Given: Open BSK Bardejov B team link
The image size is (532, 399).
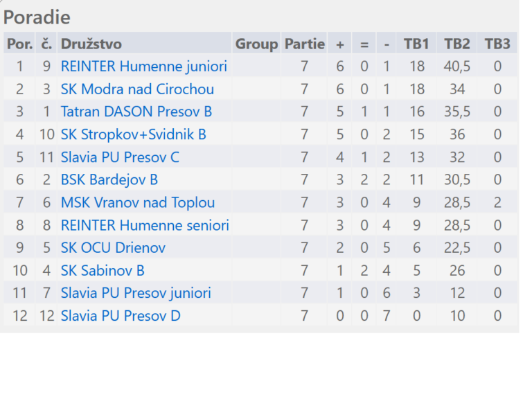Looking at the screenshot, I should (x=109, y=180).
